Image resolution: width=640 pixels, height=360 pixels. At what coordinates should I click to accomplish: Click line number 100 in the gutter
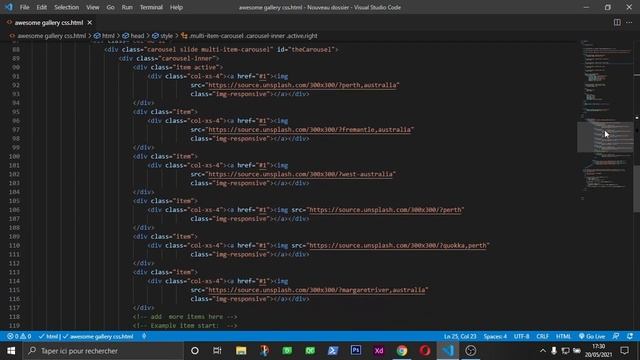pos(14,156)
